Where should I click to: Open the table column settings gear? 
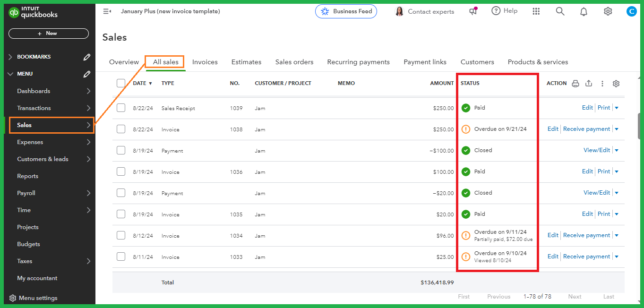[x=616, y=83]
